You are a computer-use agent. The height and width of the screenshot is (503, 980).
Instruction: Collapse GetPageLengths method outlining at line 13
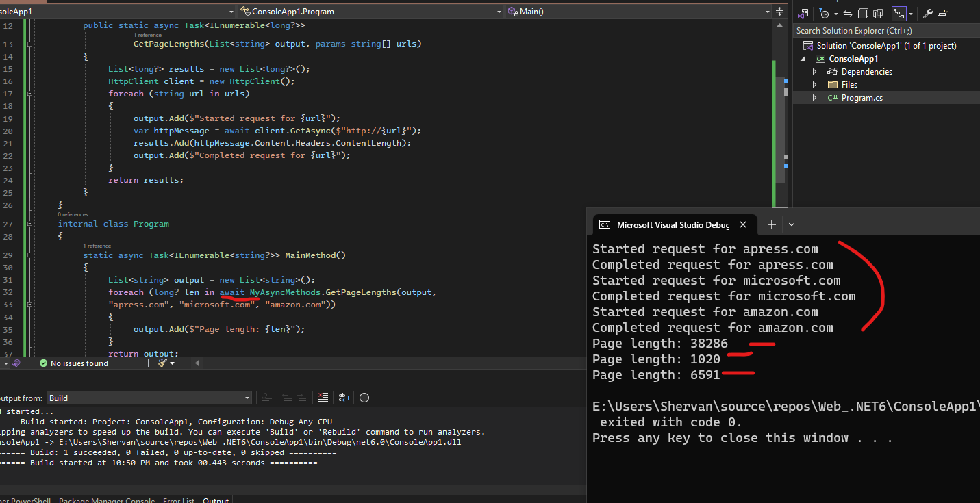29,44
